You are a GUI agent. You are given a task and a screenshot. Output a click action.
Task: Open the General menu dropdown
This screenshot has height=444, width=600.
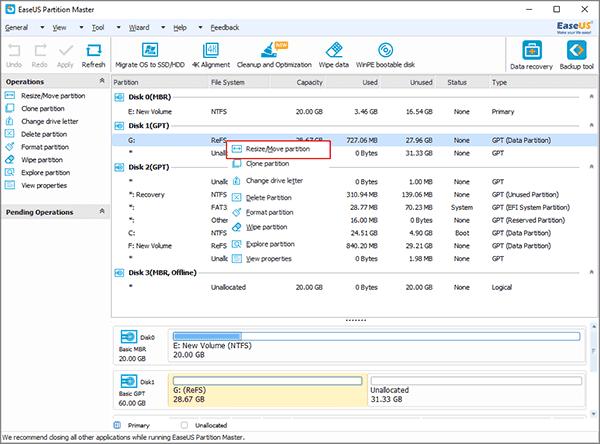(17, 28)
